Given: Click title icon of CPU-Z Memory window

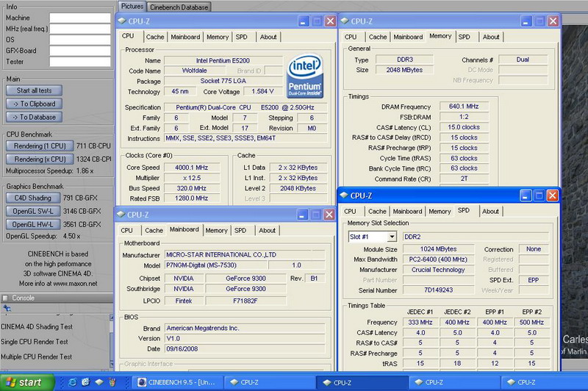Looking at the screenshot, I should point(345,21).
